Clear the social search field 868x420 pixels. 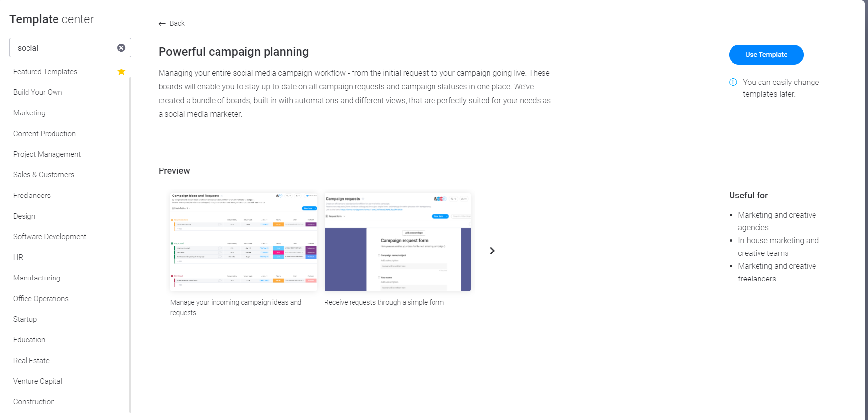click(121, 48)
